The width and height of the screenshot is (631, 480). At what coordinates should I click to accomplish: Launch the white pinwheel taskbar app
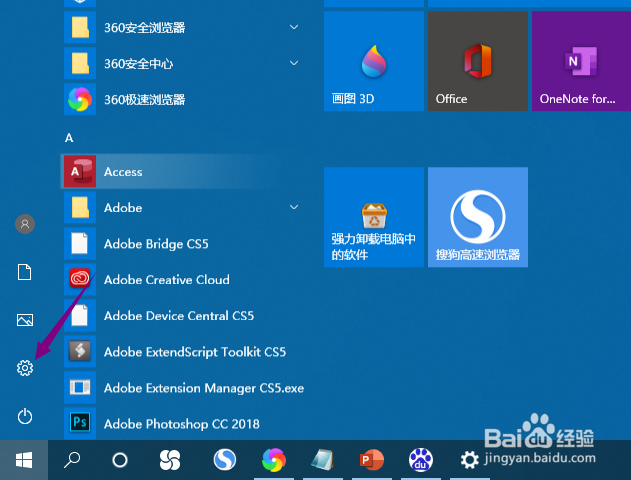tap(169, 460)
